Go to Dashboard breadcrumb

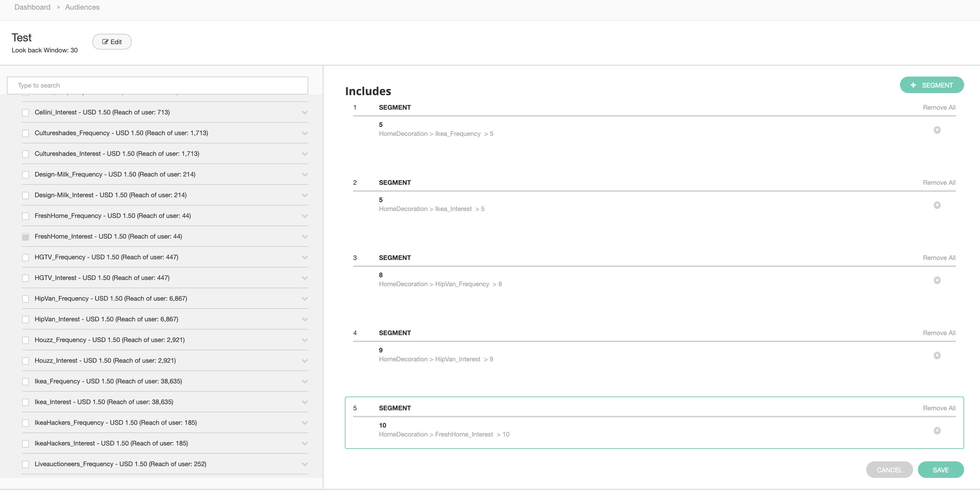[x=32, y=7]
